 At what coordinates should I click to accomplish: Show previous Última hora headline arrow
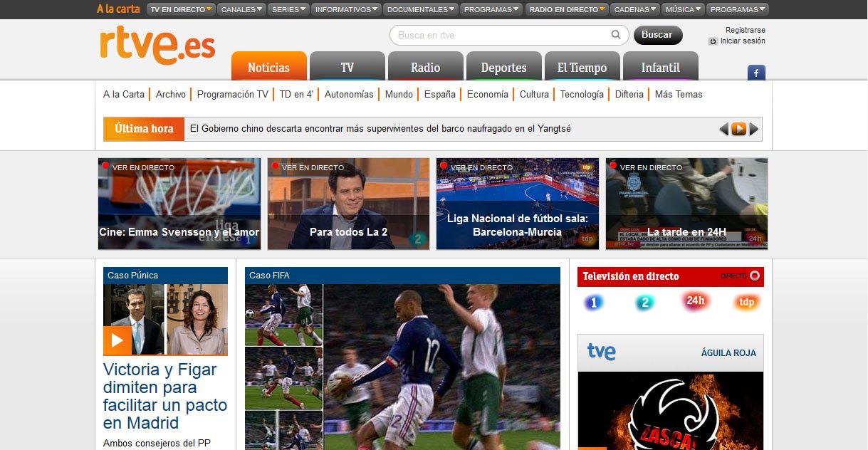point(723,129)
